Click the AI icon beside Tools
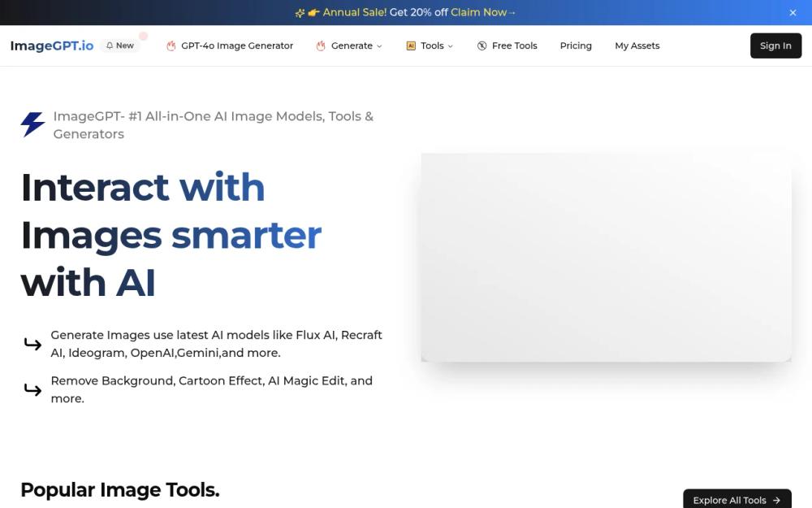Viewport: 812px width, 508px height. [411, 46]
